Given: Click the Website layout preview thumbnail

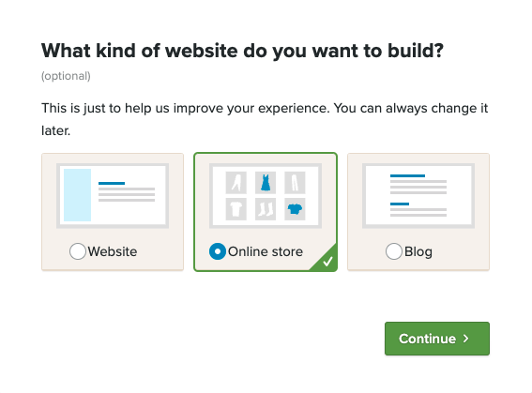Looking at the screenshot, I should coord(113,196).
